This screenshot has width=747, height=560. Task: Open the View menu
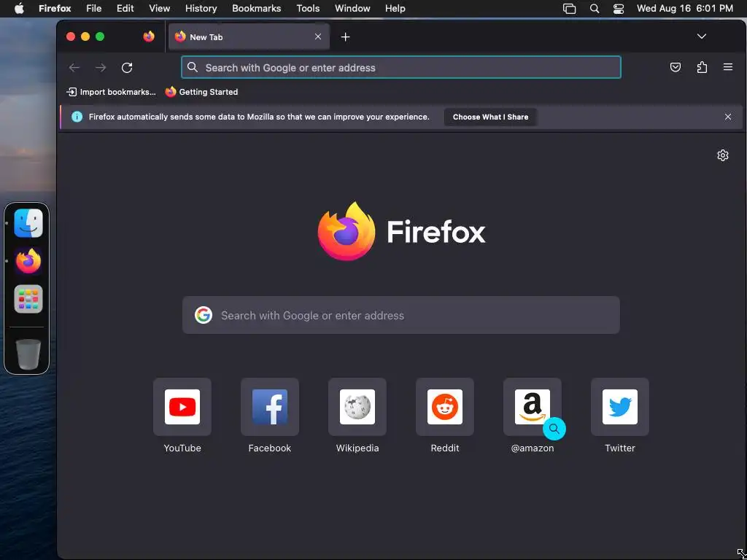click(159, 8)
